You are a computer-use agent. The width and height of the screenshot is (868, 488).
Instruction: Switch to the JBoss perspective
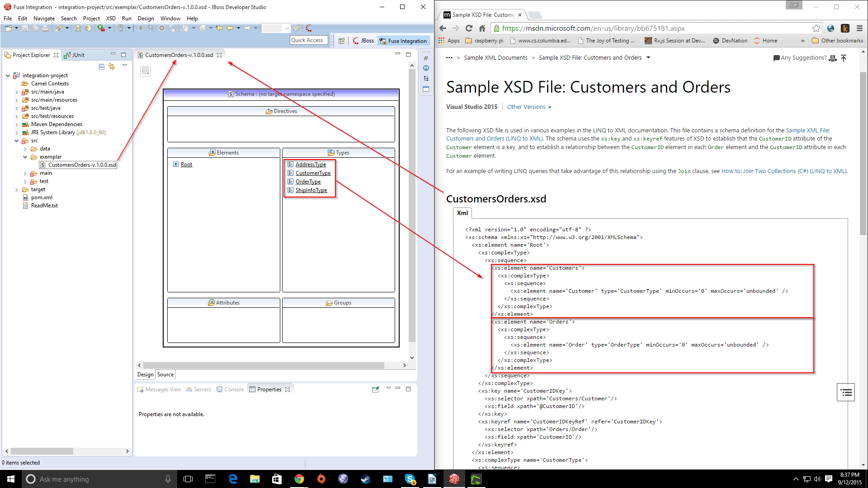tap(363, 41)
